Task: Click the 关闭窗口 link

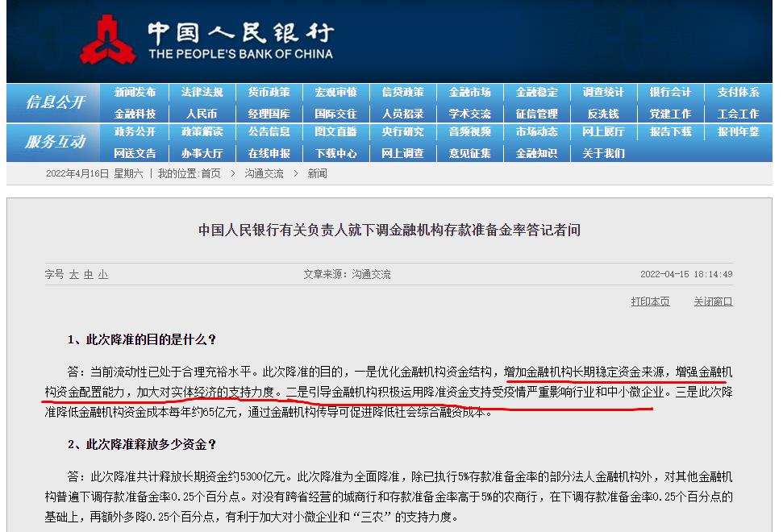Action: tap(713, 301)
